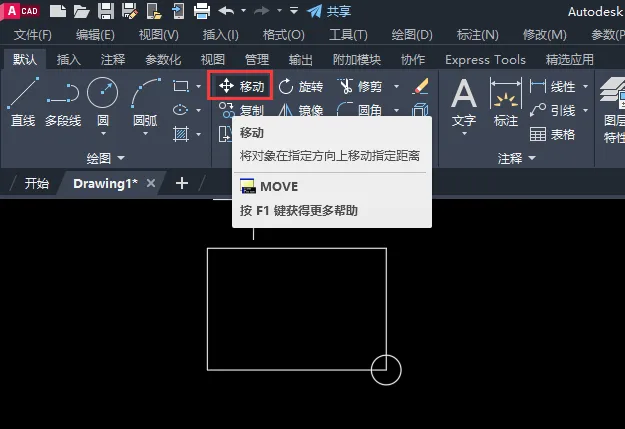Screen dimensions: 625x429
Task: Switch to the 管理 ribbon tab
Action: coord(257,60)
